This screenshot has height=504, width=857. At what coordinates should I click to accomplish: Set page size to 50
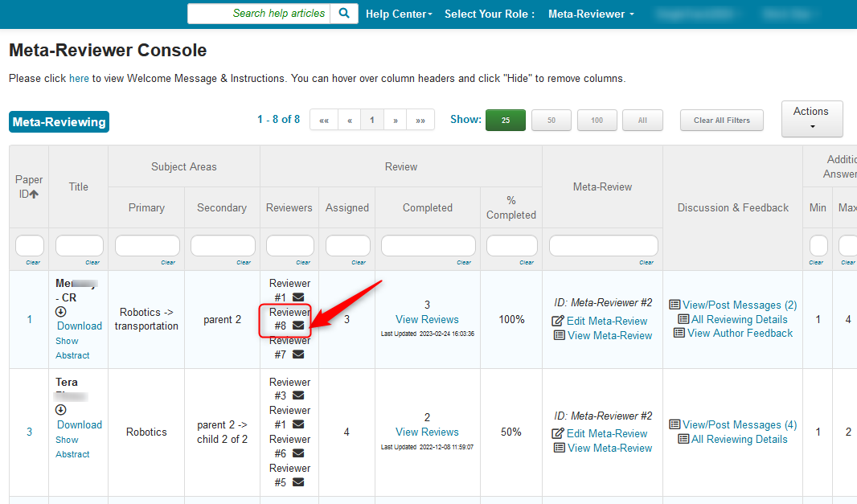point(552,121)
